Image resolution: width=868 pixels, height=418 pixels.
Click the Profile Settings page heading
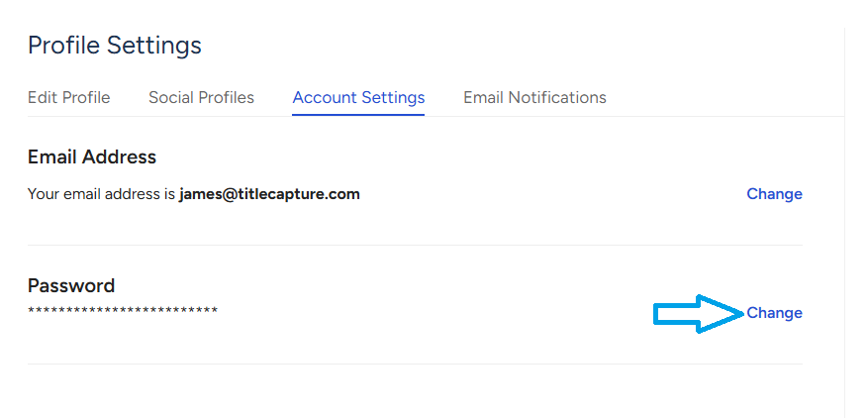[x=115, y=45]
